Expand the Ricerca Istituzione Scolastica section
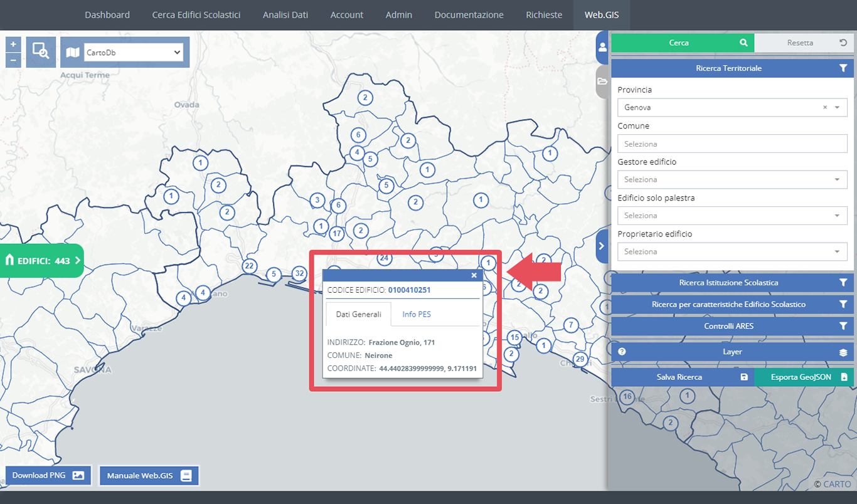 tap(732, 283)
